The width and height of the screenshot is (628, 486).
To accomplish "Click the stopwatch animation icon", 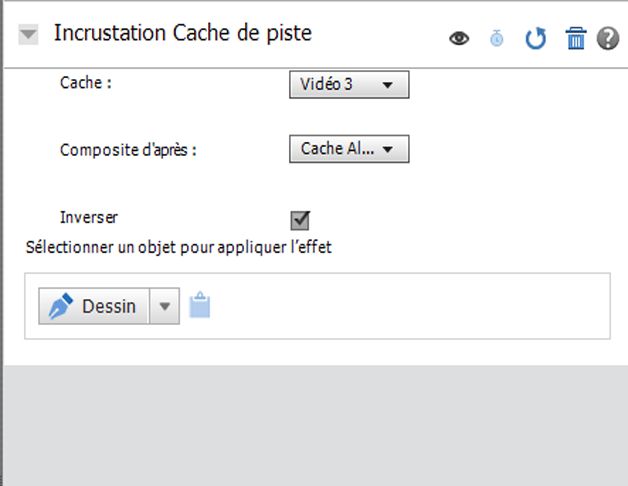I will (497, 39).
